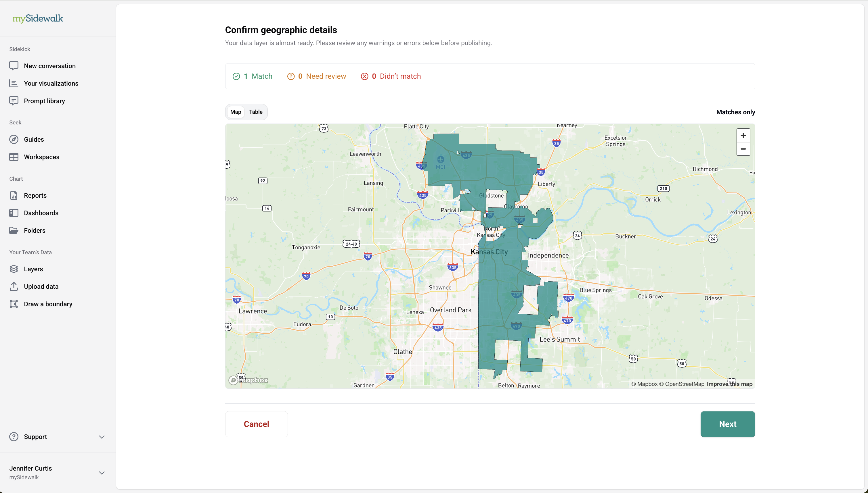Click the Cancel button

tap(256, 424)
